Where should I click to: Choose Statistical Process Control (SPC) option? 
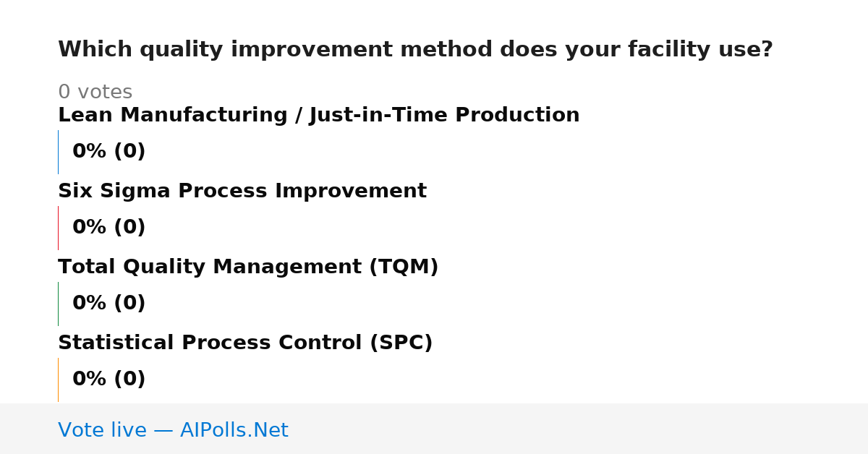pyautogui.click(x=245, y=343)
